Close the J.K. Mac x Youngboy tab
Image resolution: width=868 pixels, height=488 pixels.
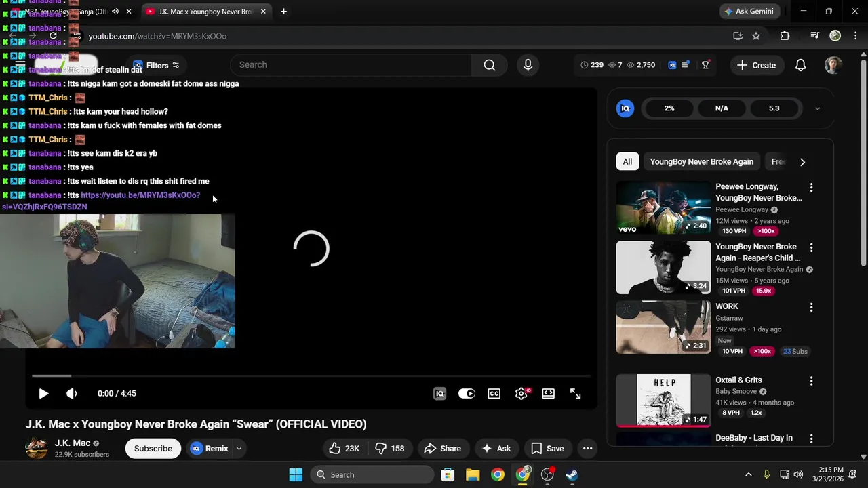(x=263, y=12)
